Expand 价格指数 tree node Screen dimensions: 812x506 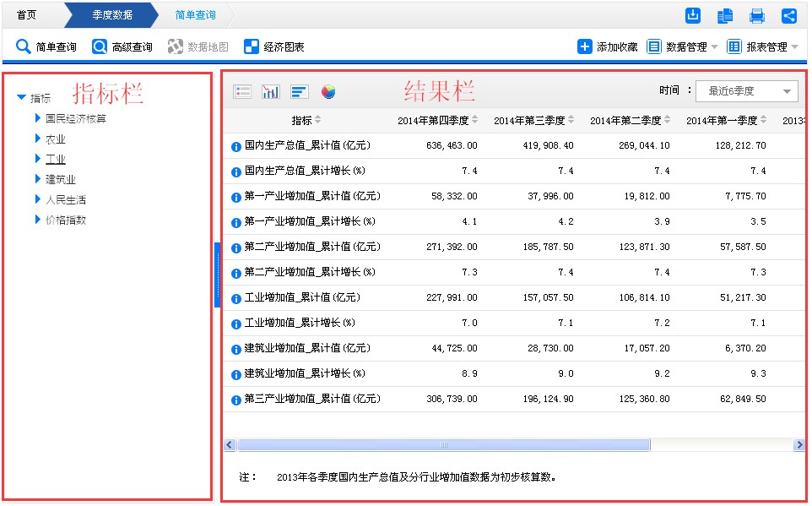tap(37, 220)
